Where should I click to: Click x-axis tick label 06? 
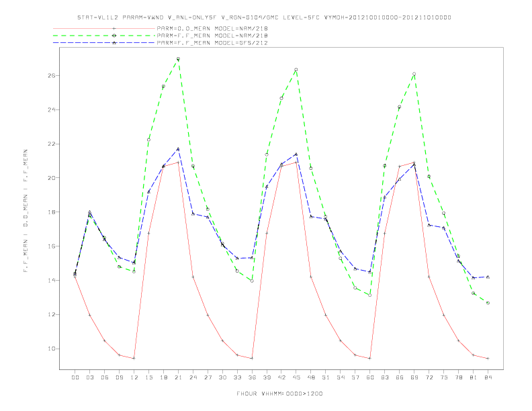[x=105, y=377]
